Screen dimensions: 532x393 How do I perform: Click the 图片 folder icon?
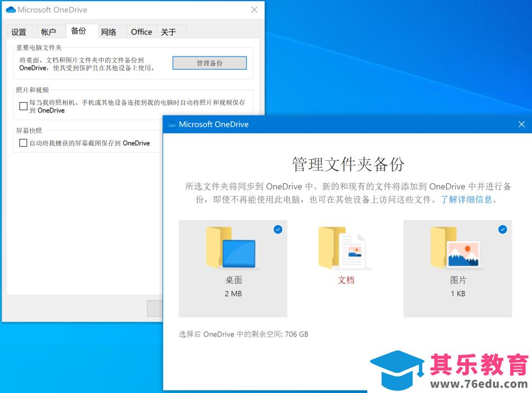[456, 248]
